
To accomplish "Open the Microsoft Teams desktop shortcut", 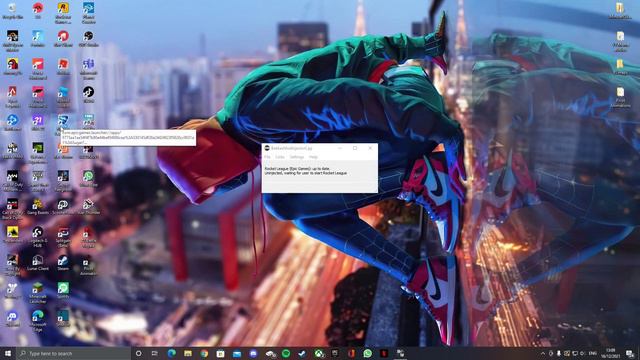I will (x=88, y=69).
